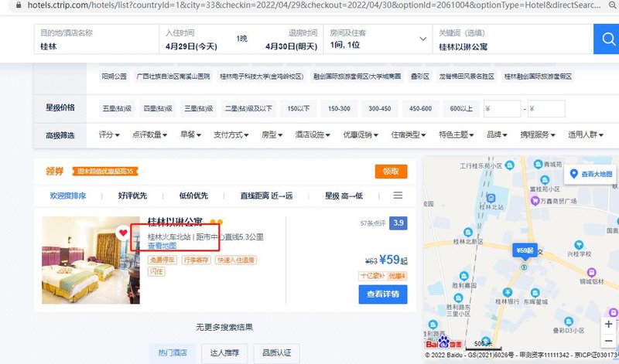Select the 五星(钻)级 star filter
619x364 pixels.
point(117,108)
